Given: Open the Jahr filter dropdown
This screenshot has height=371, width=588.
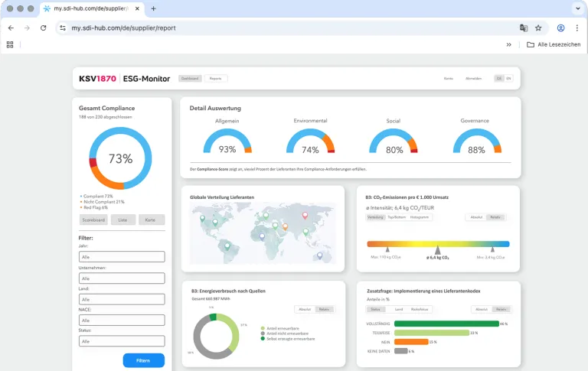Looking at the screenshot, I should (122, 257).
